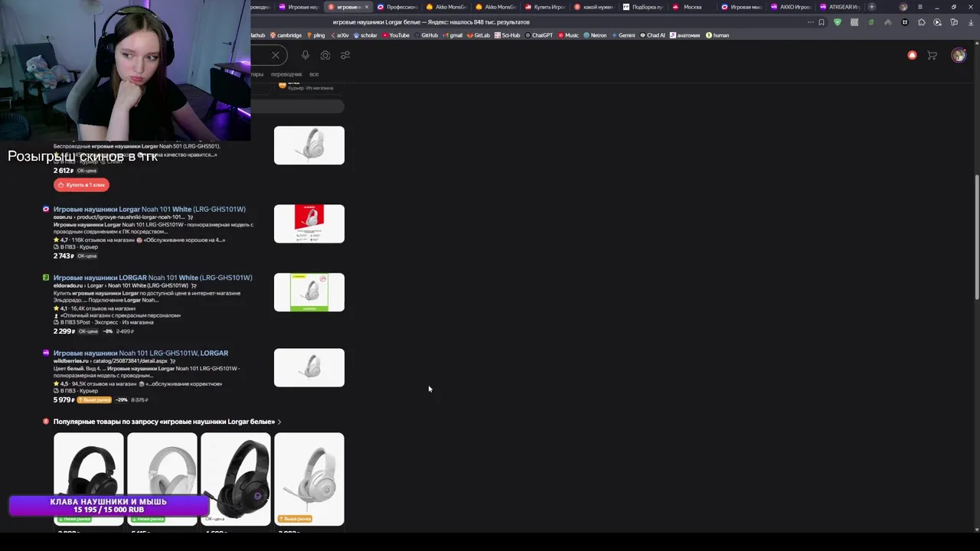The image size is (980, 551).
Task: Open the Ozon Noah 101 White result title
Action: pyautogui.click(x=149, y=209)
